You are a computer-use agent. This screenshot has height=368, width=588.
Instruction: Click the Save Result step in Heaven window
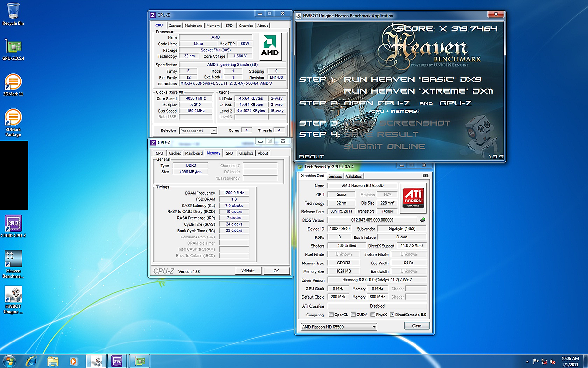[x=381, y=134]
